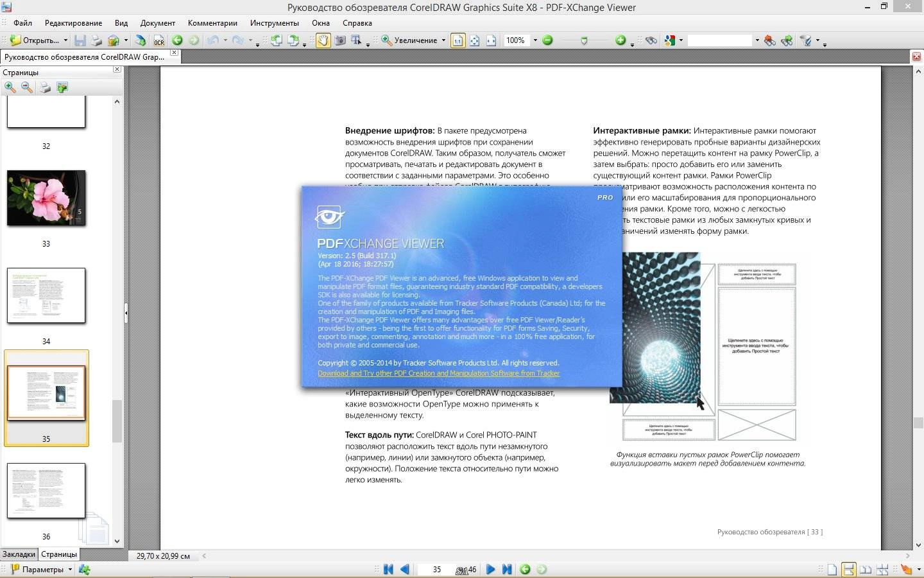
Task: Open the Окна menu
Action: [321, 22]
